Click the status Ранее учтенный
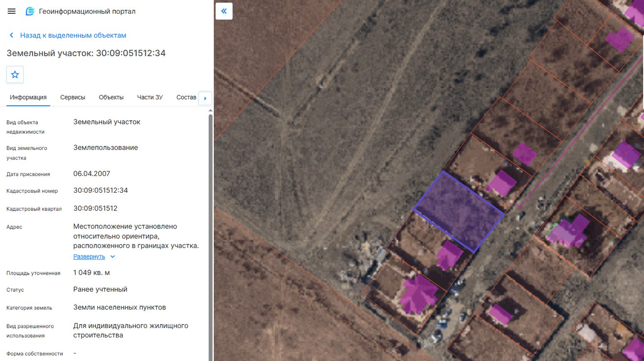Screen dimensions: 644x361 (100, 289)
